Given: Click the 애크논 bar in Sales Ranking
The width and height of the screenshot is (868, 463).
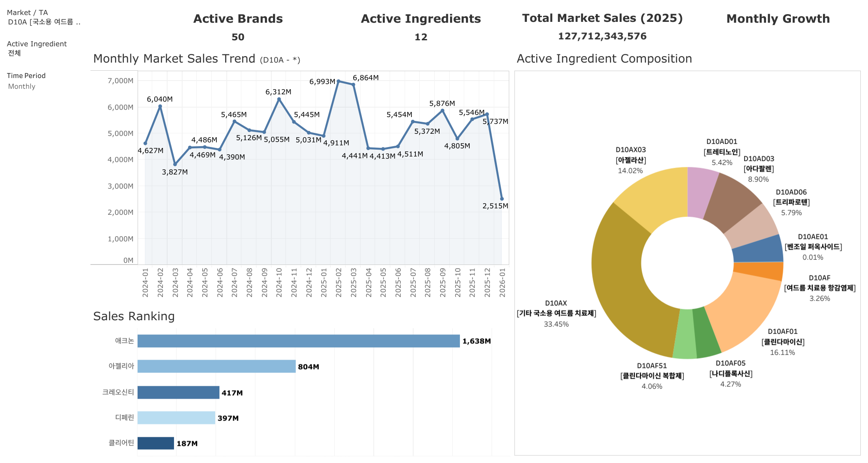Looking at the screenshot, I should pyautogui.click(x=298, y=341).
